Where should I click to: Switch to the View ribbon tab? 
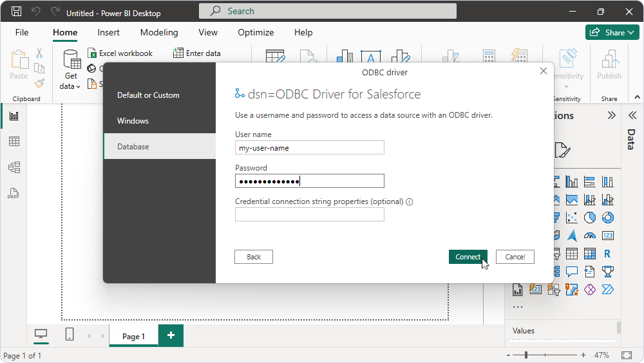point(208,32)
